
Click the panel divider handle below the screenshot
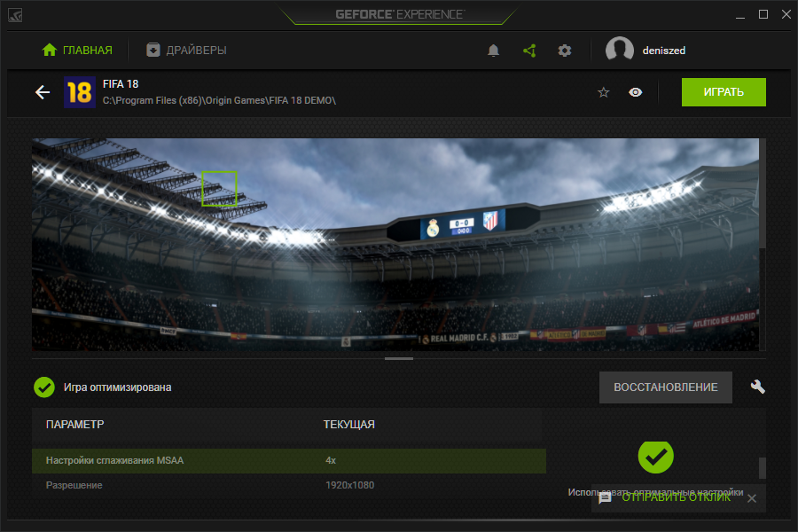point(398,358)
